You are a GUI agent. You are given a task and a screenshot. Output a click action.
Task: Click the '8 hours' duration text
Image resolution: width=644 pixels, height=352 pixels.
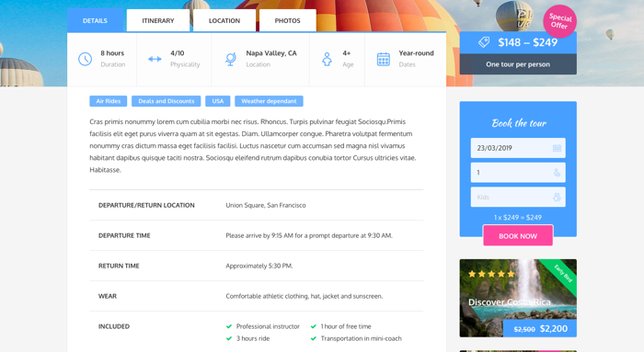[x=112, y=53]
